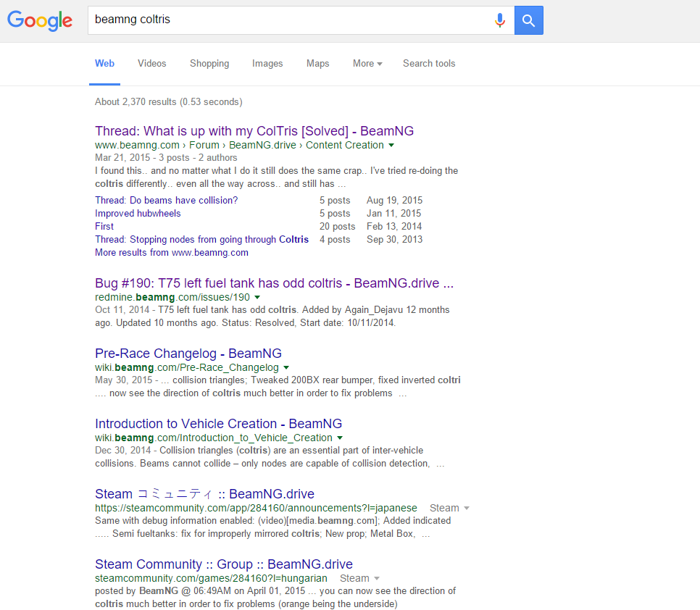Image resolution: width=700 pixels, height=610 pixels.
Task: Click the steamcommunity.com/games/284160?l=hungarian URL text
Action: click(x=211, y=578)
